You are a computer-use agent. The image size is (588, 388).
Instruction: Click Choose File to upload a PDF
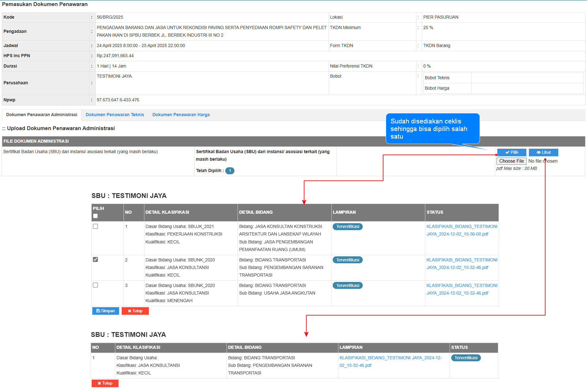tap(511, 161)
